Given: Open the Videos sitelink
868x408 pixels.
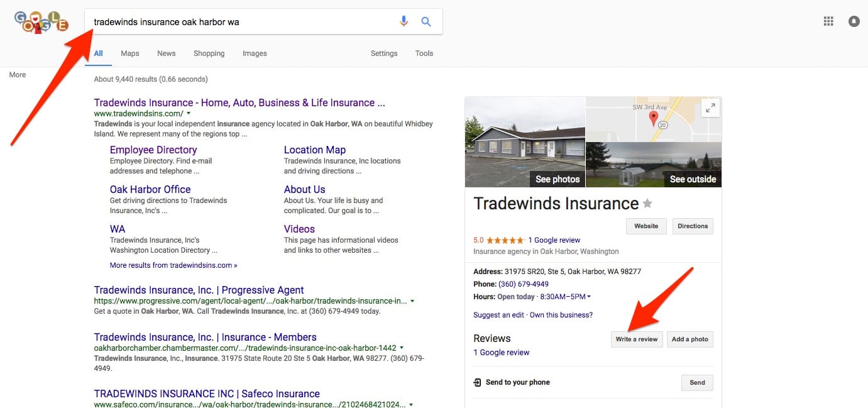Looking at the screenshot, I should (x=299, y=229).
